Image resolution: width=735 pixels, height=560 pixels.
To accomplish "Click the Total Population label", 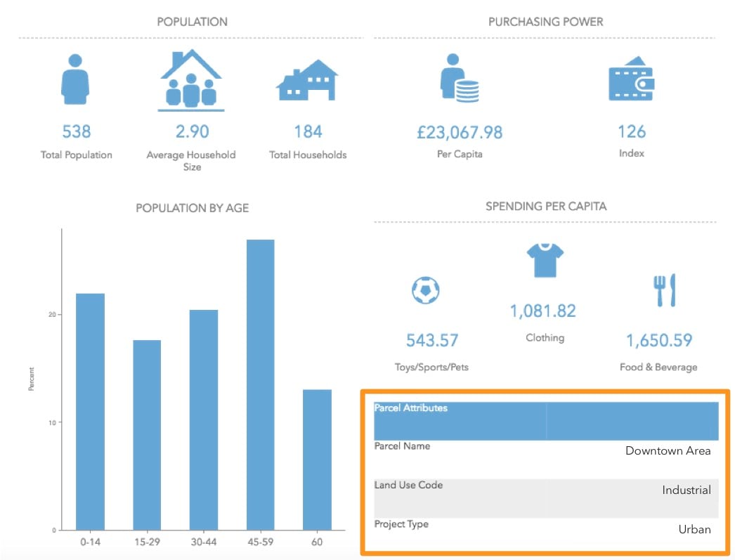I will (77, 155).
